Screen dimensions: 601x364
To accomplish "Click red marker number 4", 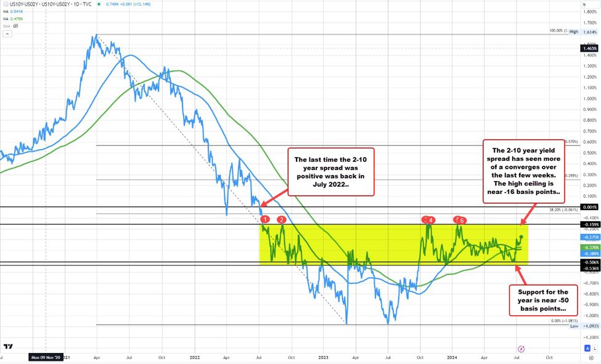I will click(x=431, y=220).
